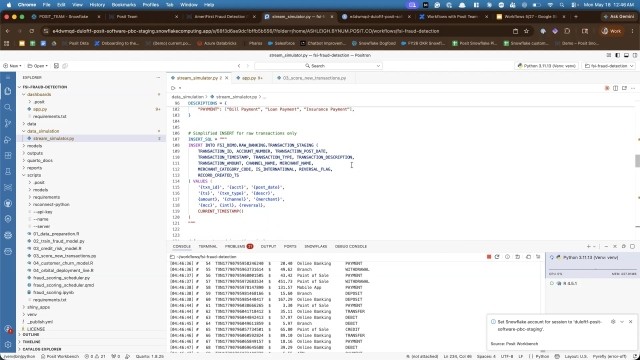Switch to the SNOWFLAKE panel tab
The height and width of the screenshot is (360, 640).
(x=316, y=247)
